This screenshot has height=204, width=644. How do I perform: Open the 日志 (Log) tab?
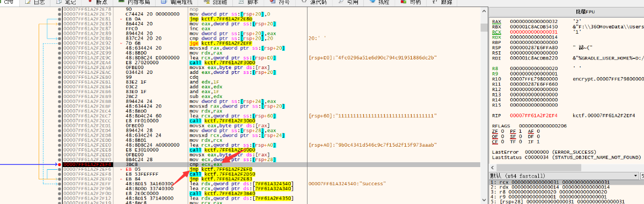(x=35, y=3)
